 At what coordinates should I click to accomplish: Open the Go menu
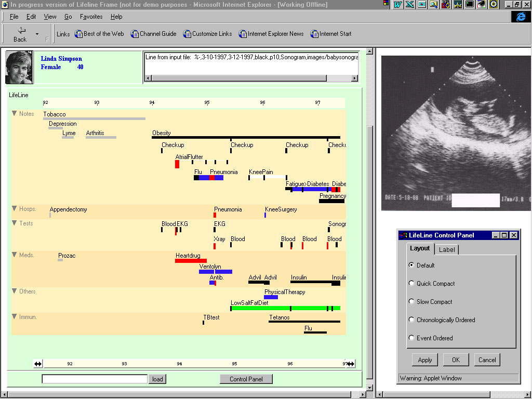(68, 17)
